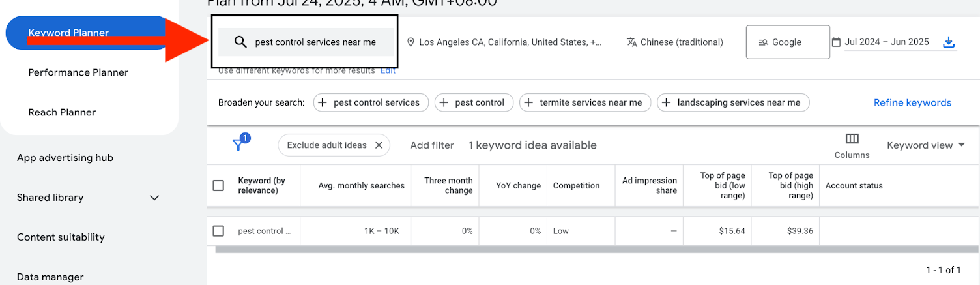Screen dimensions: 980x285
Task: Click the search magnifier icon in keyword box
Action: click(240, 42)
